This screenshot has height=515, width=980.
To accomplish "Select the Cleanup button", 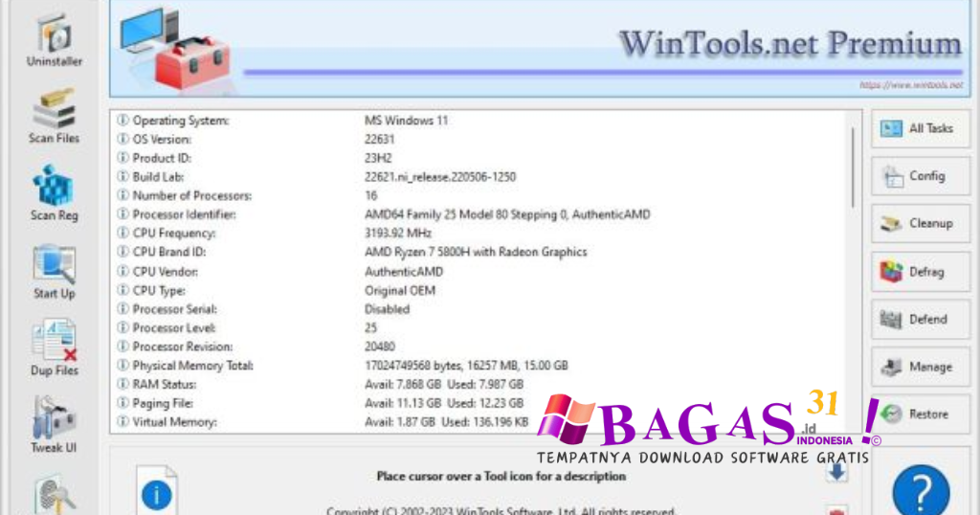I will tap(921, 224).
